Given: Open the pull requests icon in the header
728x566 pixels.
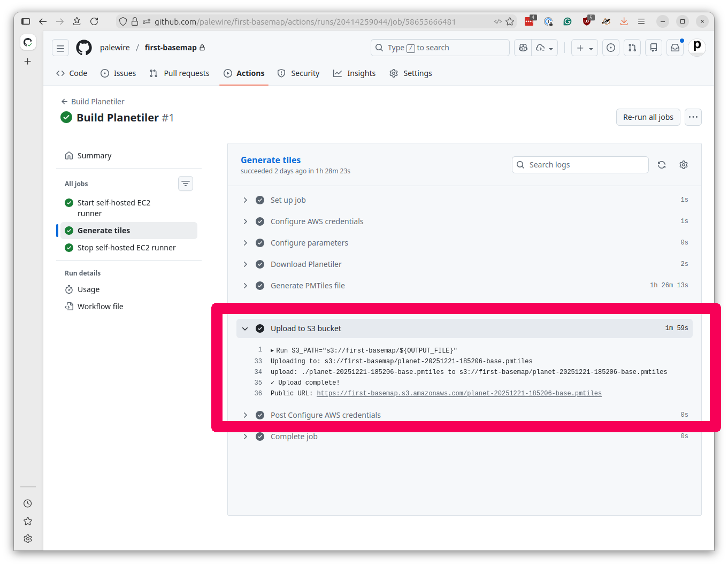Looking at the screenshot, I should pyautogui.click(x=632, y=48).
